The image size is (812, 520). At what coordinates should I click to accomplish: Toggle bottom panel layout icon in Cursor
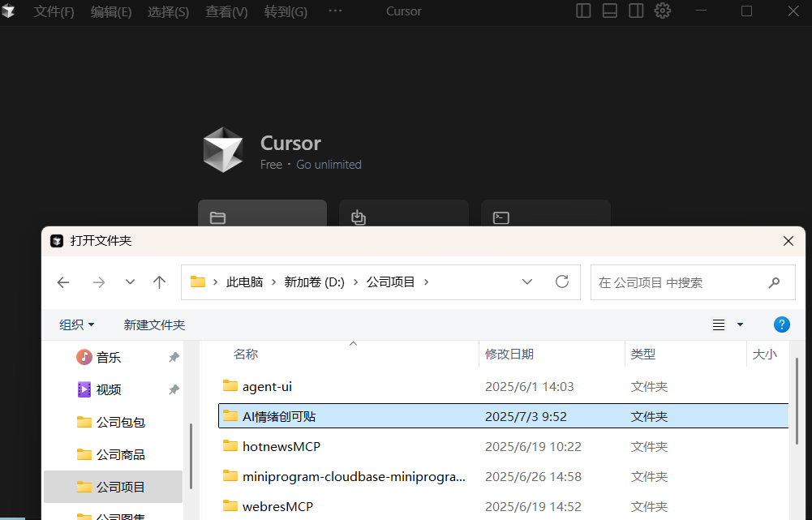(609, 11)
